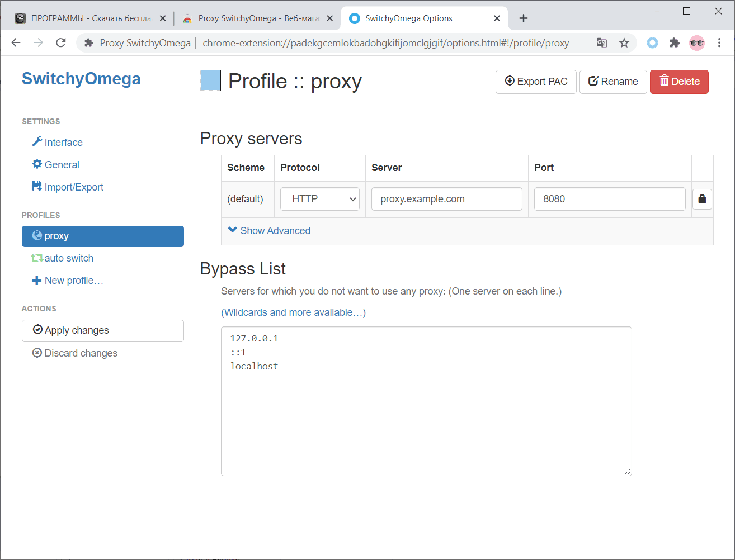Screen dimensions: 735x560
Task: Click the blue profile color swatch
Action: [210, 80]
